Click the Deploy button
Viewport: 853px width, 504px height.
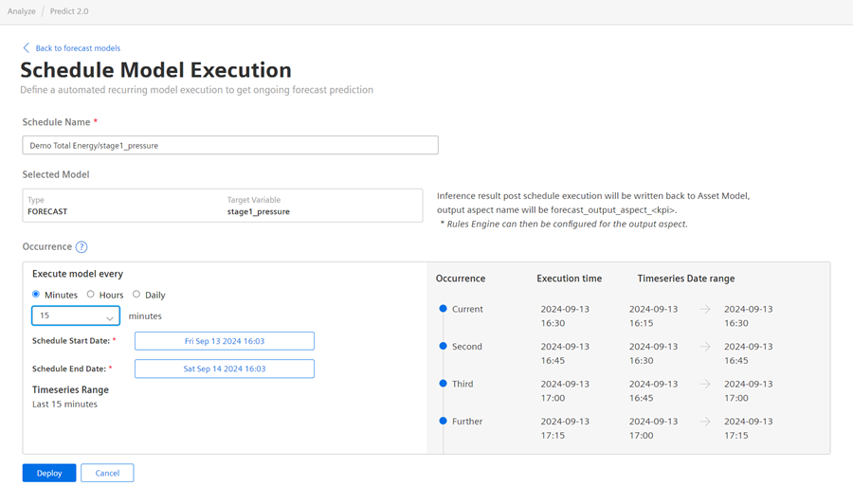pos(49,473)
